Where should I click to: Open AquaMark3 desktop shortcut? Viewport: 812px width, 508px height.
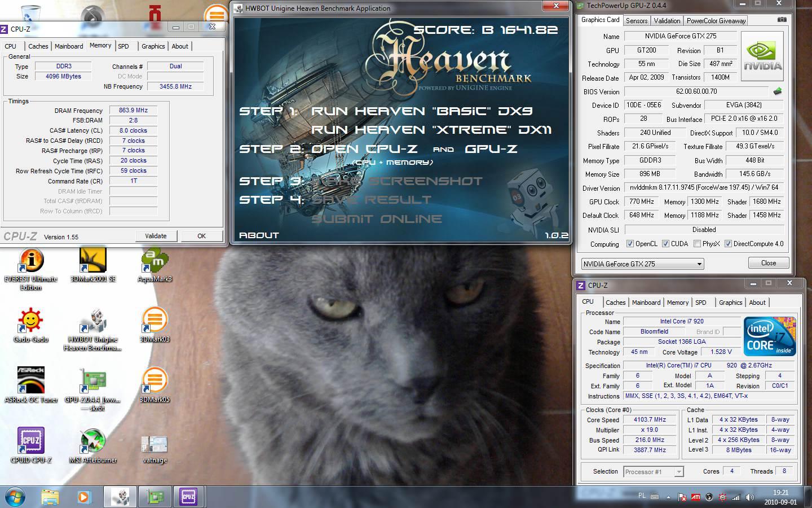[155, 265]
